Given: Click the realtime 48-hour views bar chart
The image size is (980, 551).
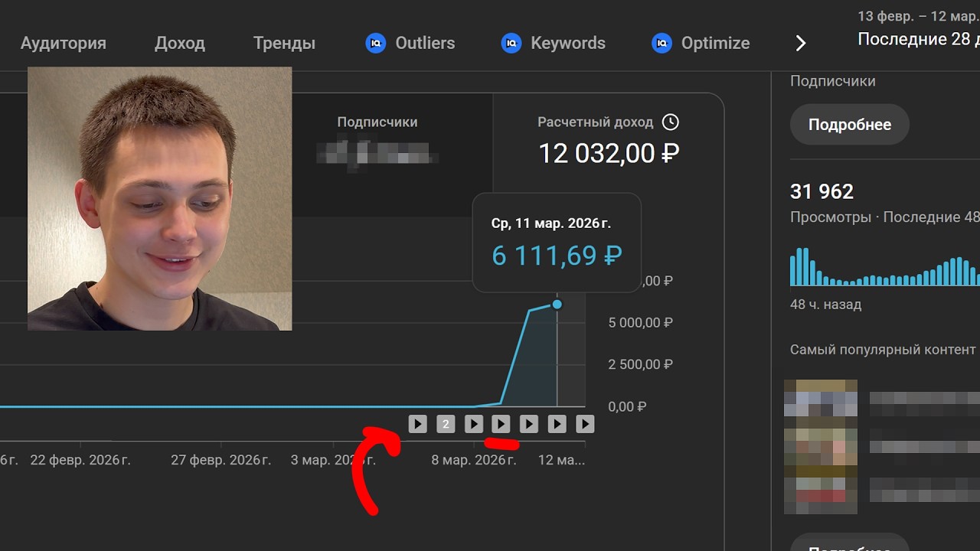Looking at the screenshot, I should point(884,266).
